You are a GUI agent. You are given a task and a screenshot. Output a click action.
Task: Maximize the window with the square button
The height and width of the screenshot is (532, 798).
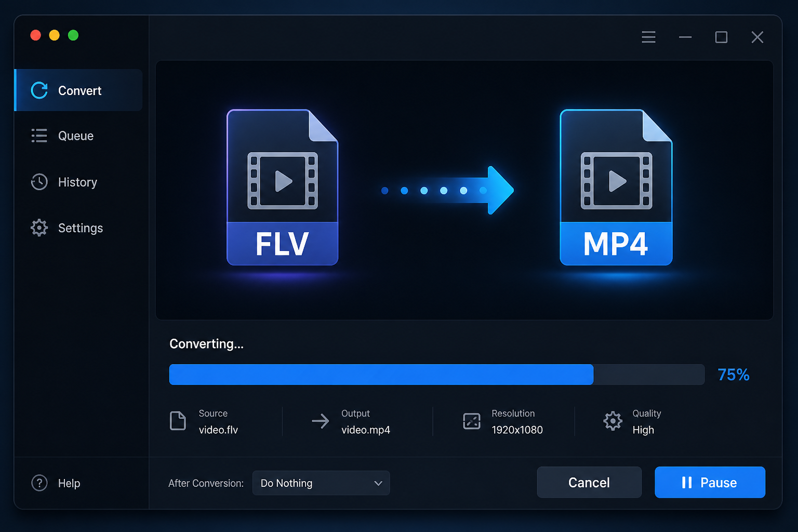[x=721, y=37]
